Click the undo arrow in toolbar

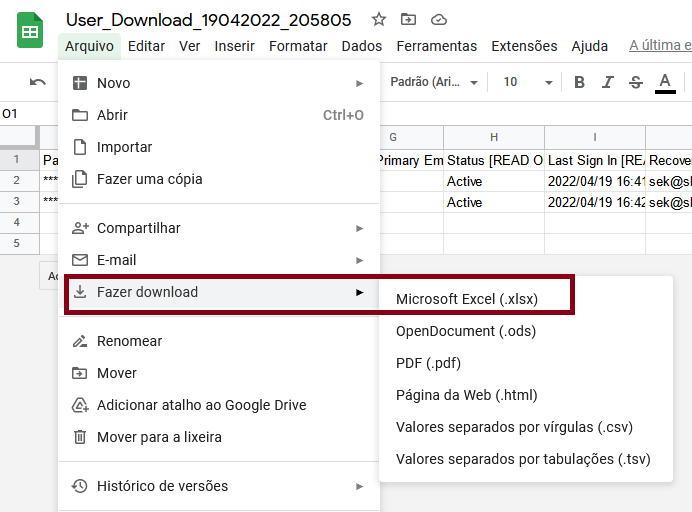coord(38,82)
